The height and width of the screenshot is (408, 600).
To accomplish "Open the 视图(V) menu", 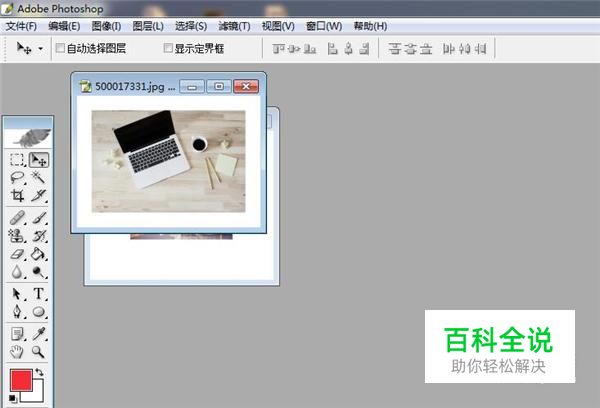I will click(278, 26).
